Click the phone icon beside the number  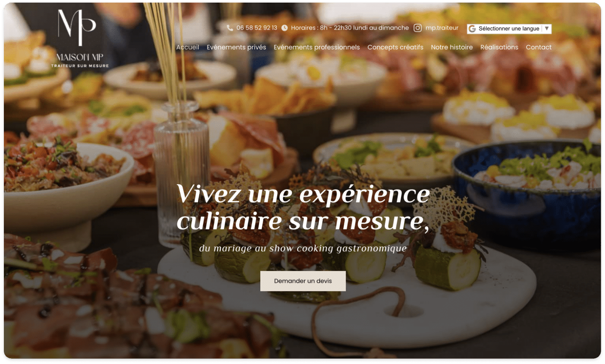coord(230,28)
